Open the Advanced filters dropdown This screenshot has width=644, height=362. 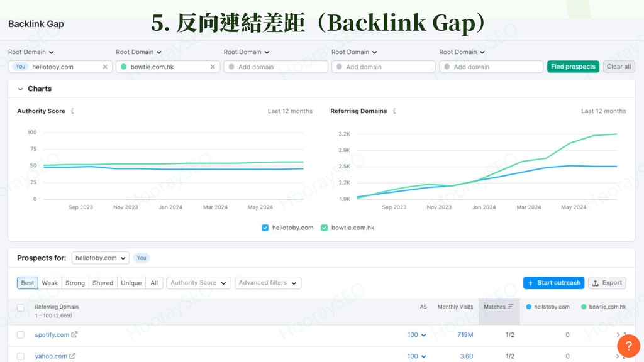click(268, 283)
